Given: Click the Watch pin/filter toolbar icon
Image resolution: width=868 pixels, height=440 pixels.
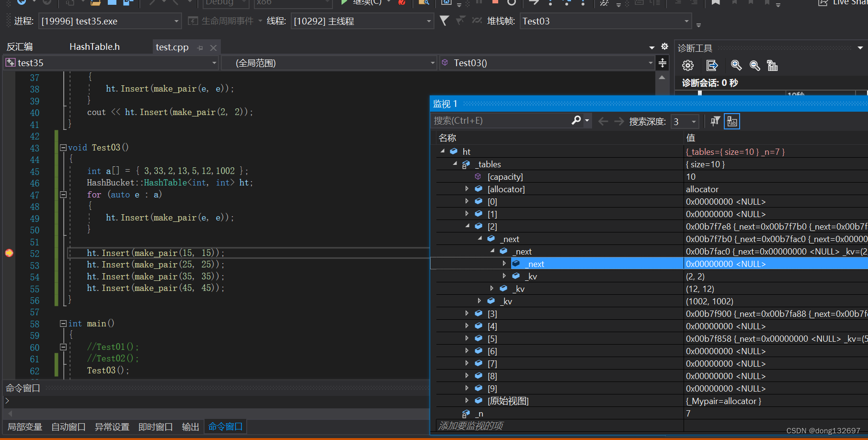Looking at the screenshot, I should coord(715,121).
